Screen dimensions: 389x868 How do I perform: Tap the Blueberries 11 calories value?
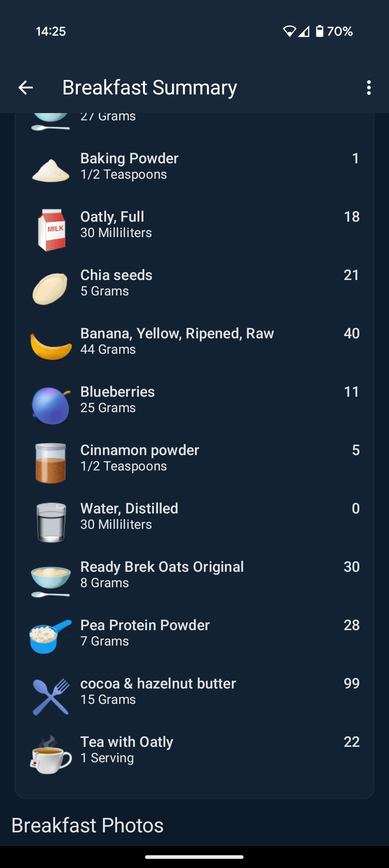(351, 392)
